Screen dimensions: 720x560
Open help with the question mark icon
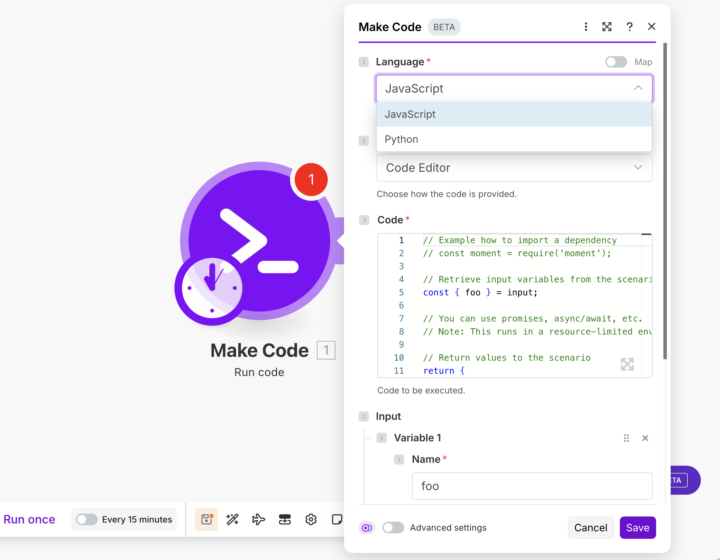click(x=629, y=27)
